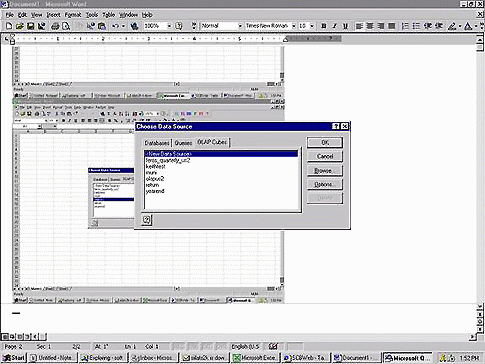485x364 pixels.
Task: Open the font color dropdown arrow
Action: (476, 26)
